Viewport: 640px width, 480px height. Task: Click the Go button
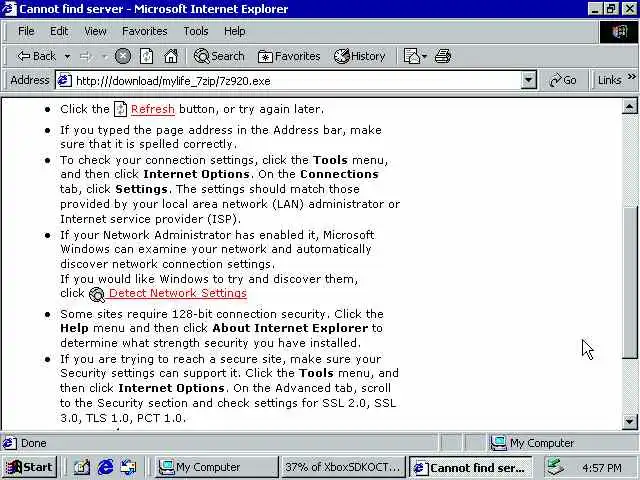tap(563, 80)
